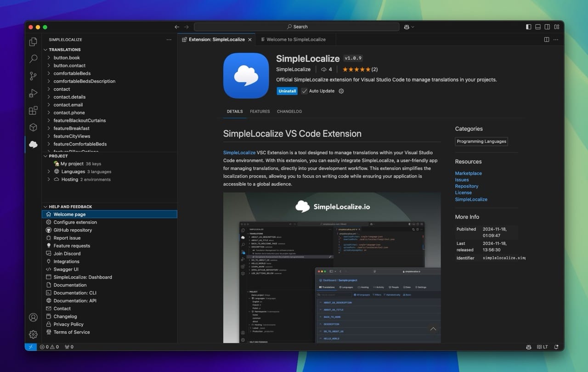Go back with the navigation arrow
Screen dimensions: 588x372
tap(177, 27)
